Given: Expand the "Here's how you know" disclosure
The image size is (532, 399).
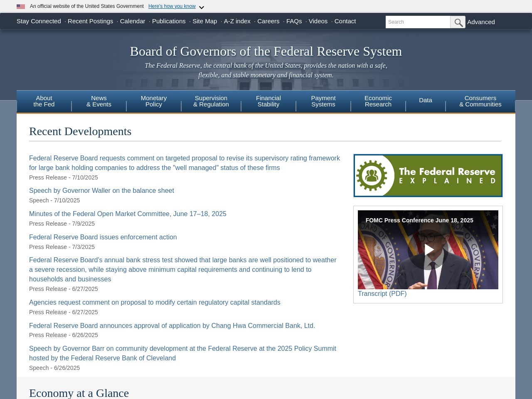Looking at the screenshot, I should coord(172,6).
